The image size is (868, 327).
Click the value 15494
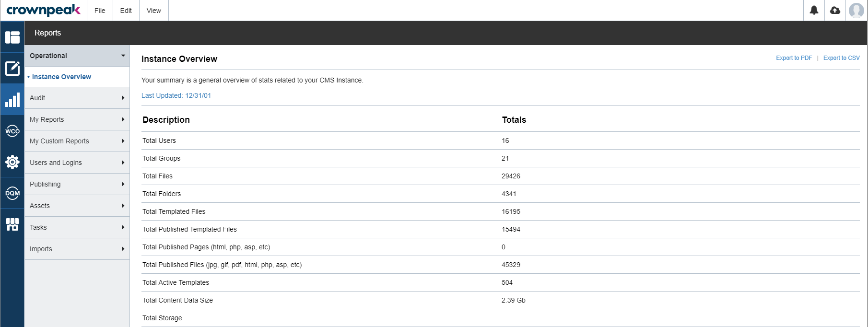[x=511, y=229]
